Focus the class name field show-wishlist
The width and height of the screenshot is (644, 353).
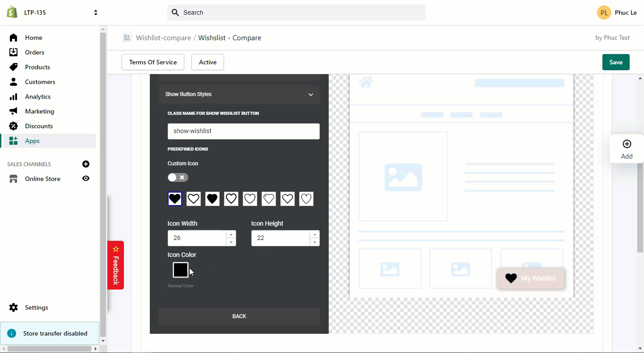(244, 131)
